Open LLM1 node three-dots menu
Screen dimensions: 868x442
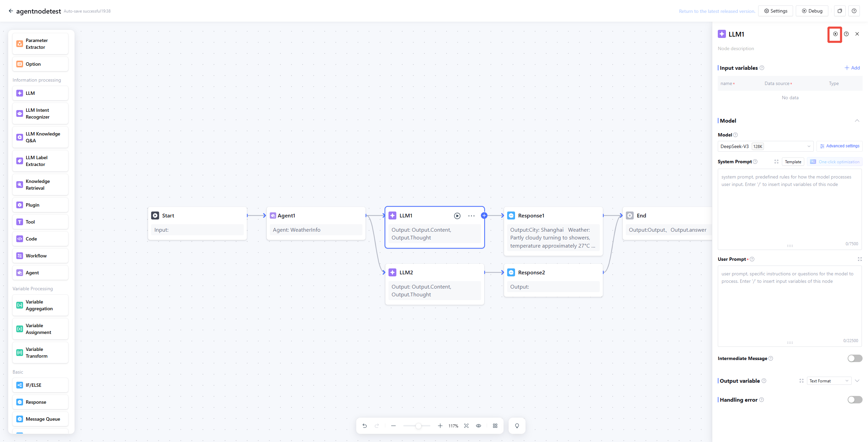click(471, 216)
